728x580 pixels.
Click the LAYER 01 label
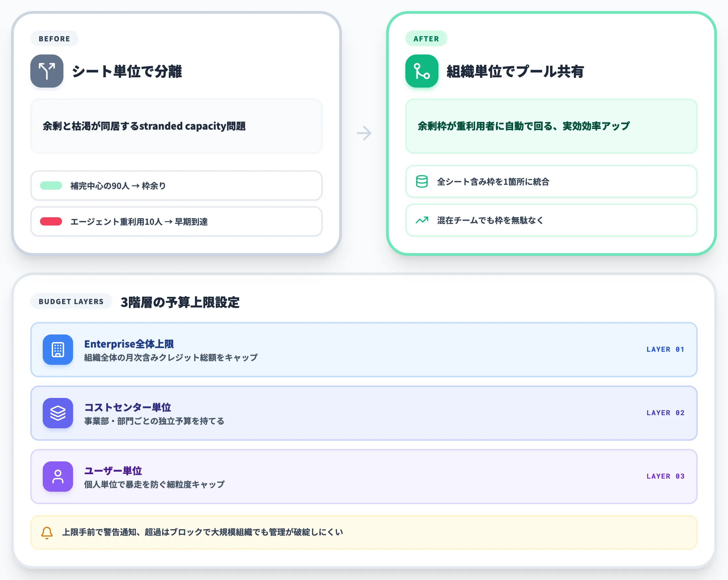[666, 349]
